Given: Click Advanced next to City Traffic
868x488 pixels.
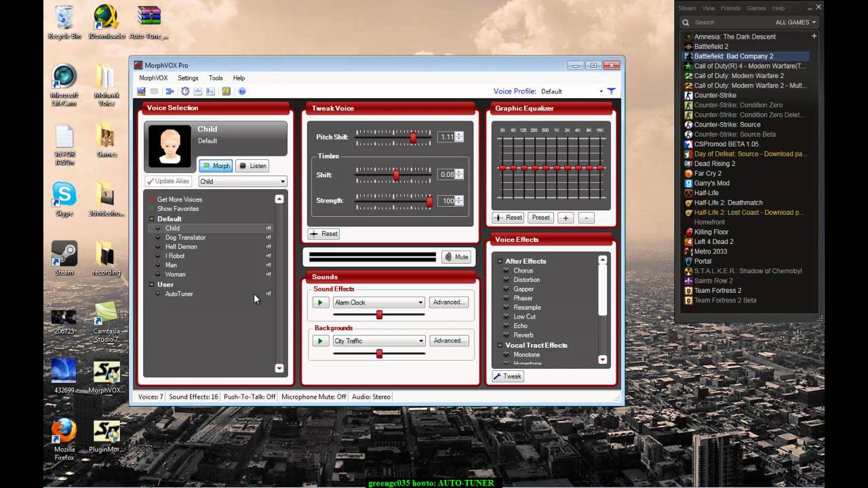Looking at the screenshot, I should tap(448, 341).
